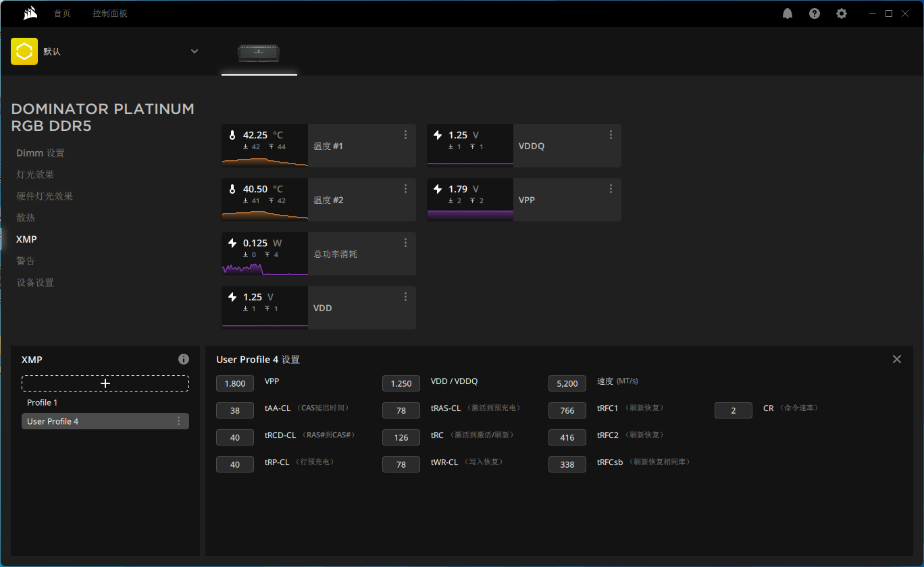Expand the 默认 profile dropdown

(x=195, y=51)
